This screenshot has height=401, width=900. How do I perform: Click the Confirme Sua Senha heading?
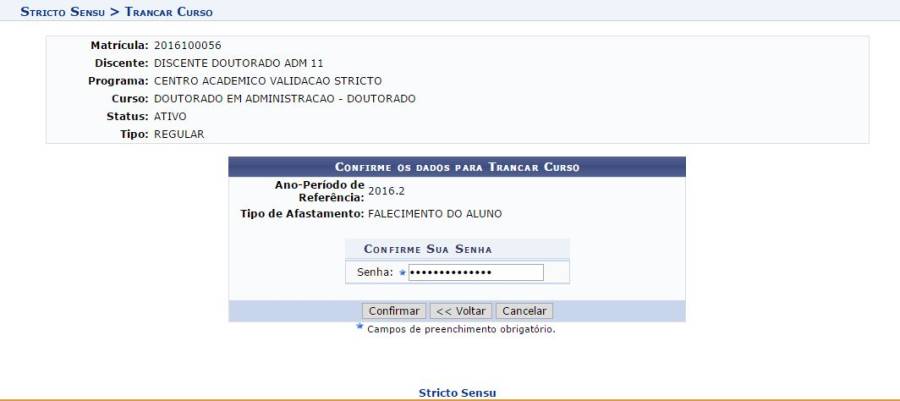pyautogui.click(x=428, y=249)
